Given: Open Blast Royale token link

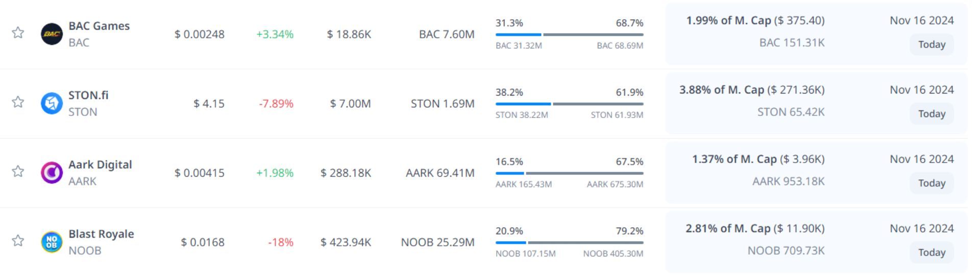Looking at the screenshot, I should coord(101,234).
